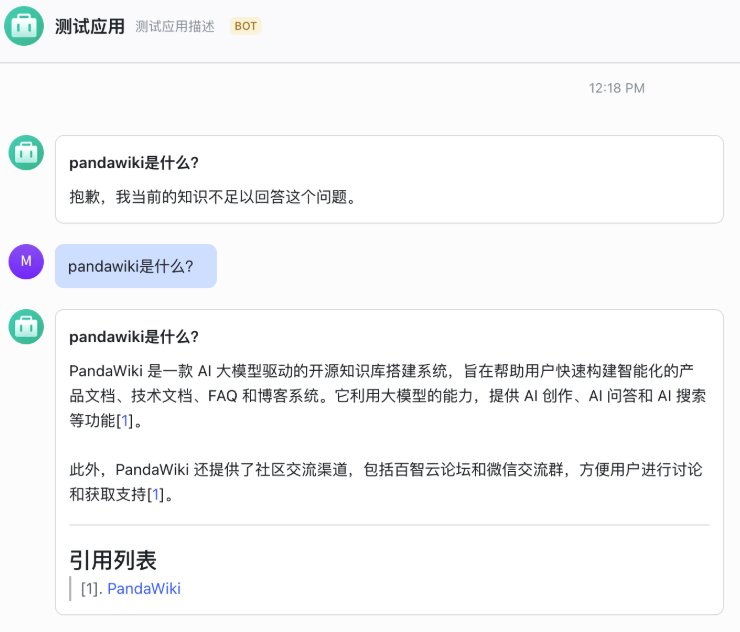Click the bold question title in the PandaWiki answer card
Viewport: 740px width, 632px height.
coord(134,337)
